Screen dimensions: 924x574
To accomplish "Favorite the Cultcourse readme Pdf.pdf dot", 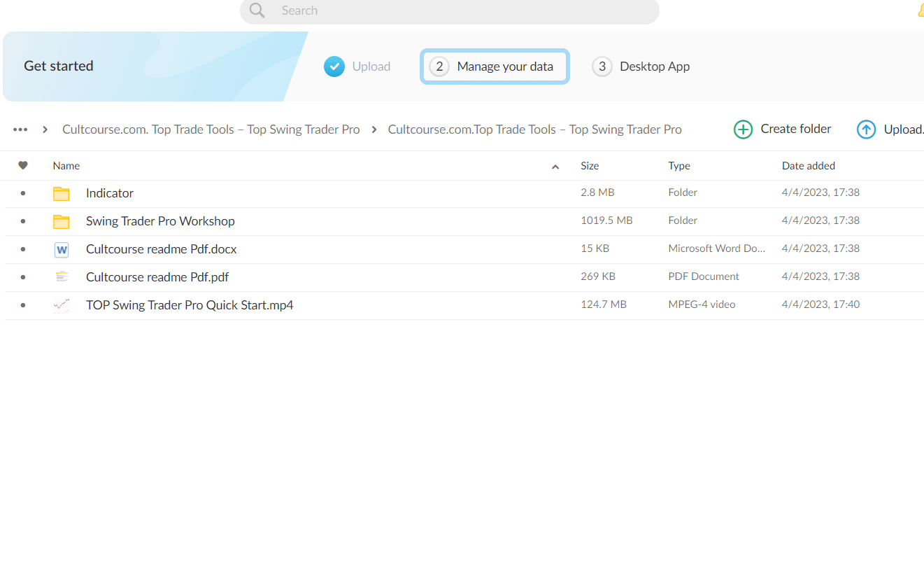I will [x=23, y=277].
